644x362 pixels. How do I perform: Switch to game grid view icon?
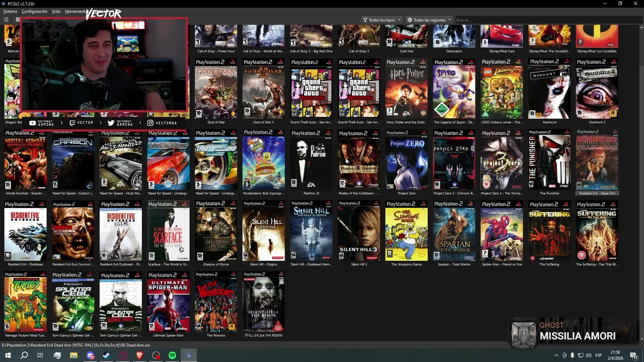(17, 20)
